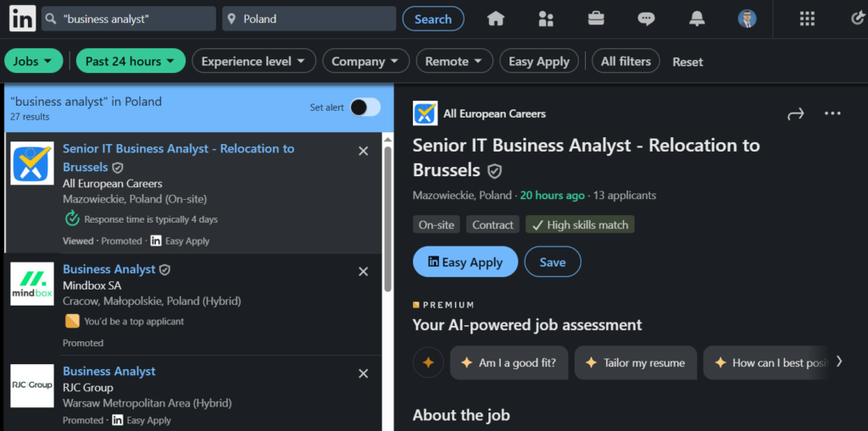Open the Company filter dropdown

point(365,61)
